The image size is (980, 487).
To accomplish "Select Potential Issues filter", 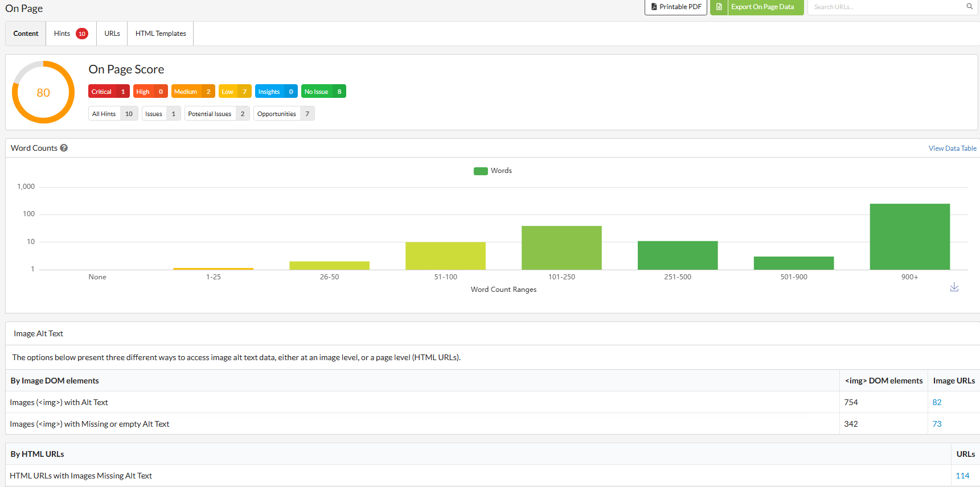I will 217,114.
